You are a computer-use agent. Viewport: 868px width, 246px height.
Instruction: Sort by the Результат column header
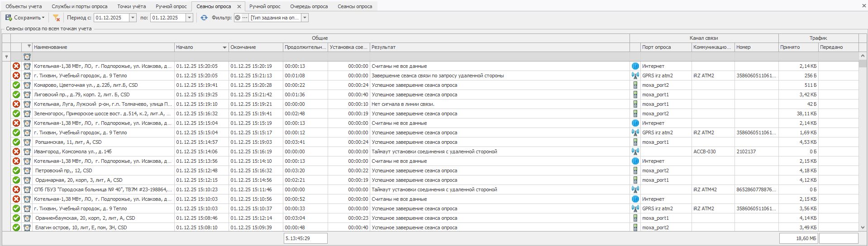[498, 47]
